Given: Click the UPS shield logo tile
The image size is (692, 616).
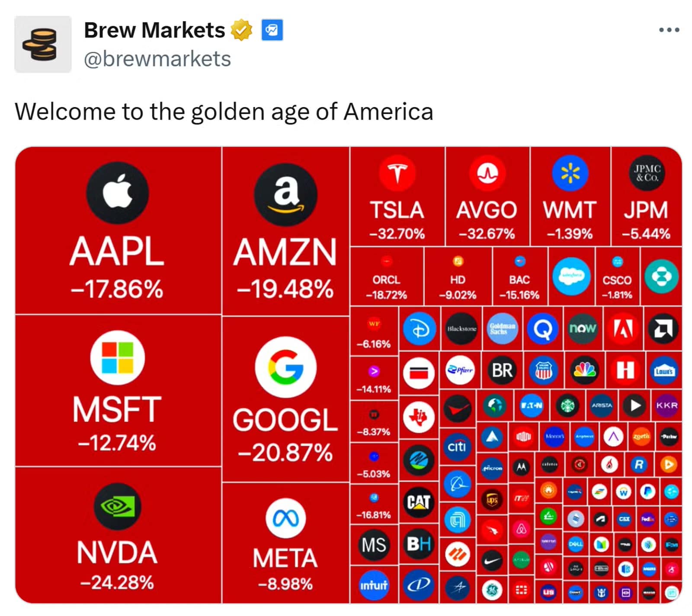Looking at the screenshot, I should click(x=491, y=499).
